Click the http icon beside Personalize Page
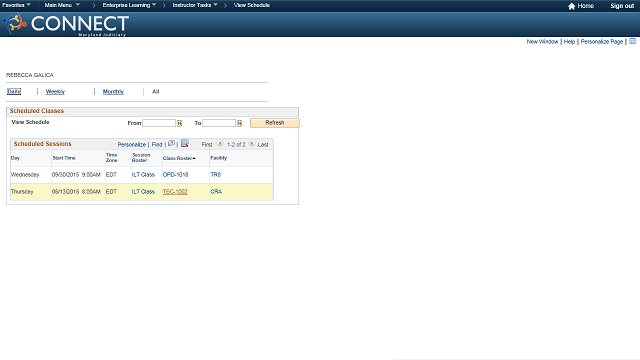640x360 pixels. [x=632, y=41]
